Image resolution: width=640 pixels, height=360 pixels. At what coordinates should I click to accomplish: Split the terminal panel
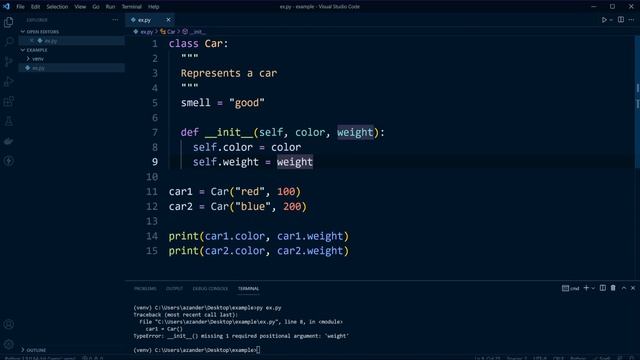tap(603, 288)
